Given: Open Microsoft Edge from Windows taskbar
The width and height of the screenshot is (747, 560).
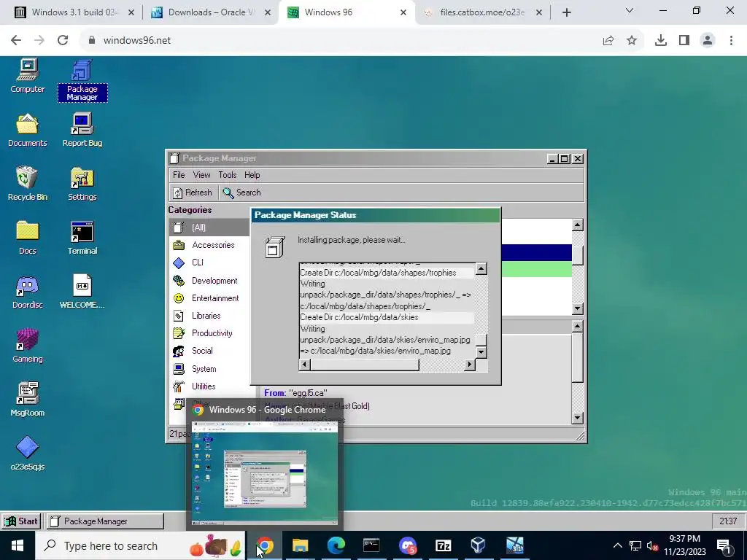Looking at the screenshot, I should click(x=336, y=545).
